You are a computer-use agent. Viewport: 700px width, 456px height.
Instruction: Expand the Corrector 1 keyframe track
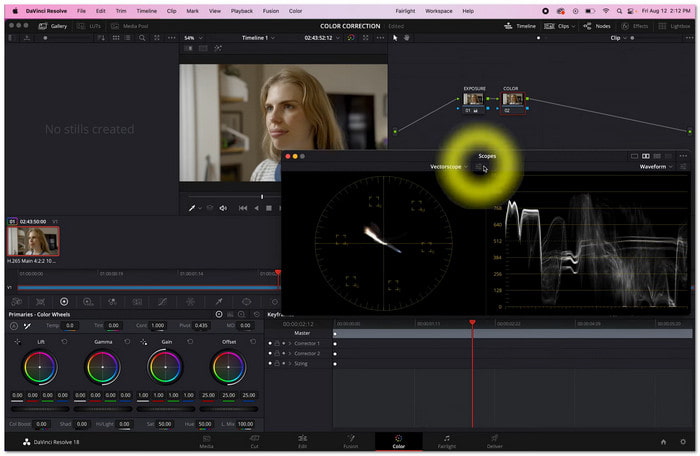290,343
